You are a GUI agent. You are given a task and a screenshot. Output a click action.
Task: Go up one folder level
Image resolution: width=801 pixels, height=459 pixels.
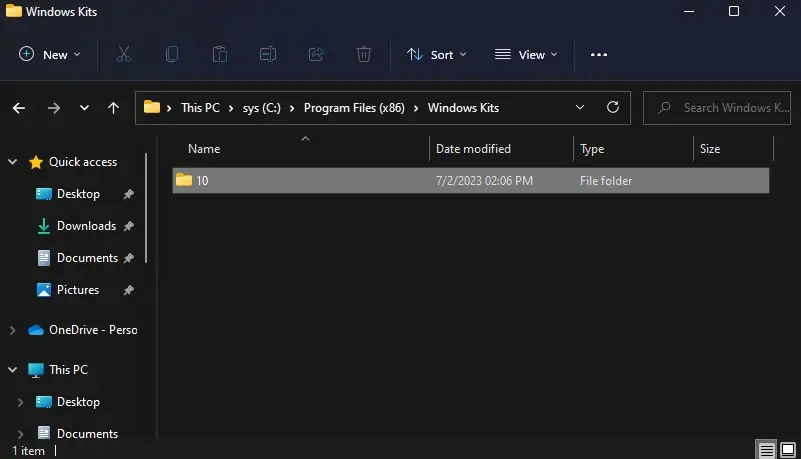tap(113, 108)
